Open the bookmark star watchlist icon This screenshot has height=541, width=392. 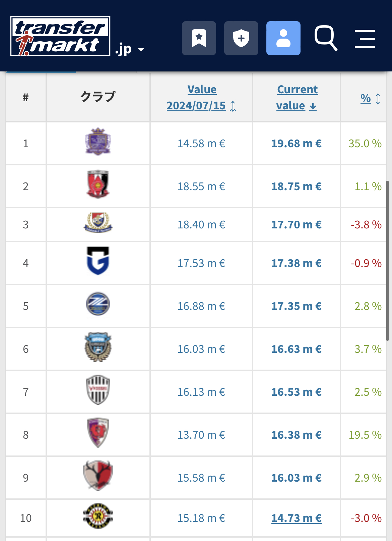click(x=199, y=38)
